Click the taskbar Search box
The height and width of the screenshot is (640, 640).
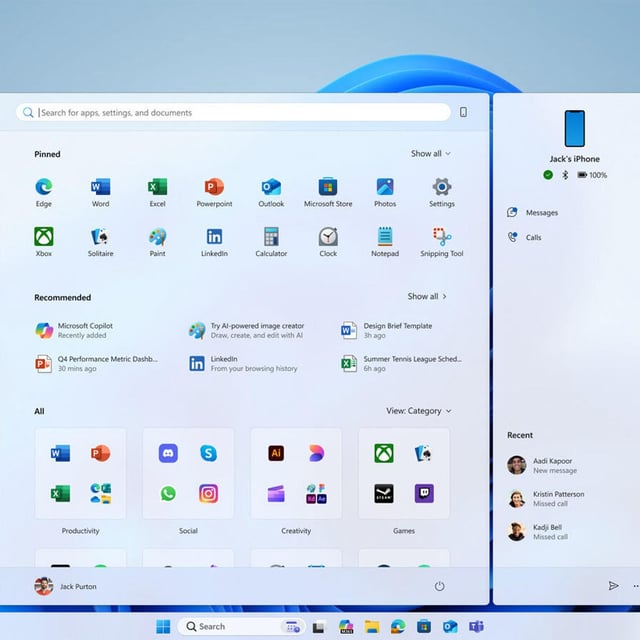(241, 626)
